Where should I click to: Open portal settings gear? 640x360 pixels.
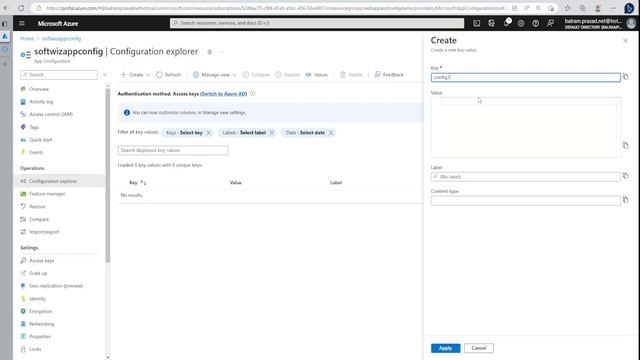point(521,24)
